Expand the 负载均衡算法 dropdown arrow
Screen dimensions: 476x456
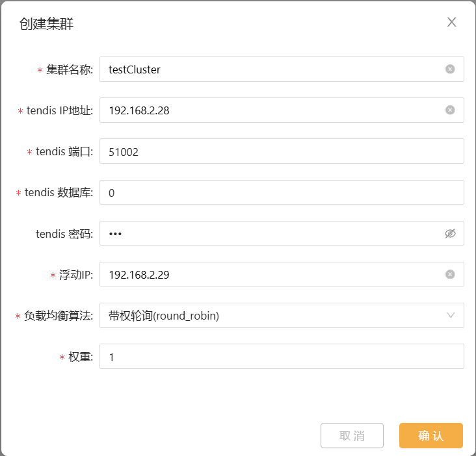tap(451, 315)
